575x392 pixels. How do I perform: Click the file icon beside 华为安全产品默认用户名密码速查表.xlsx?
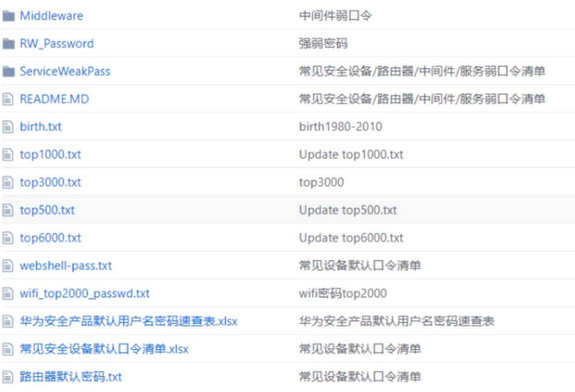(8, 321)
